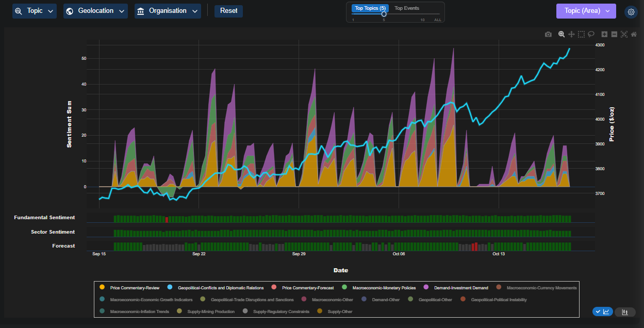Pick the Lasso Select tool

pos(591,35)
